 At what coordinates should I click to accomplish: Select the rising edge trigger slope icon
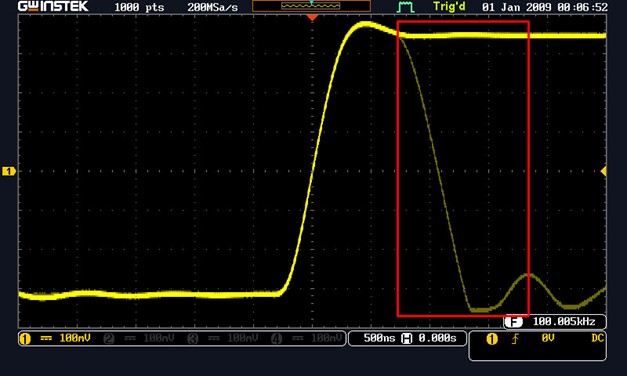click(x=515, y=339)
